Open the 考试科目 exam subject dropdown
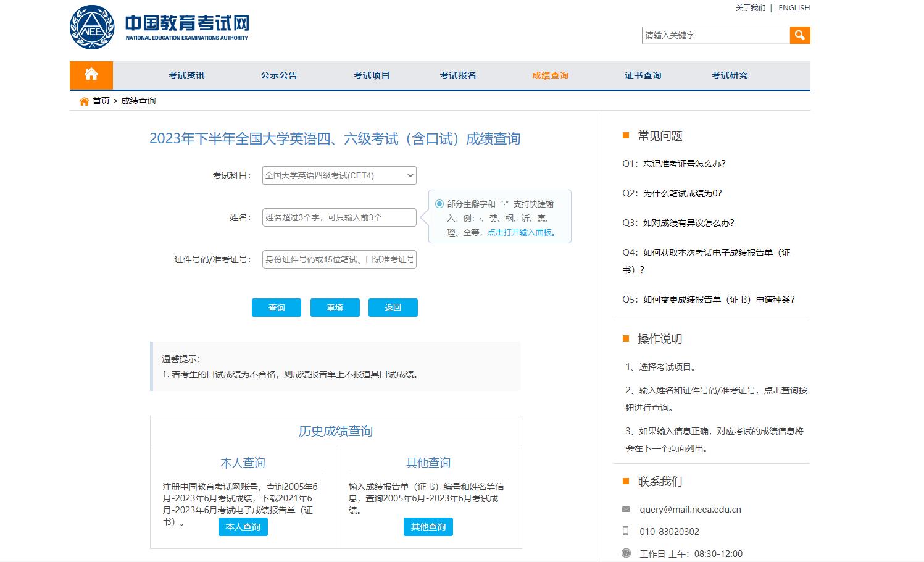Image resolution: width=924 pixels, height=562 pixels. [x=338, y=175]
